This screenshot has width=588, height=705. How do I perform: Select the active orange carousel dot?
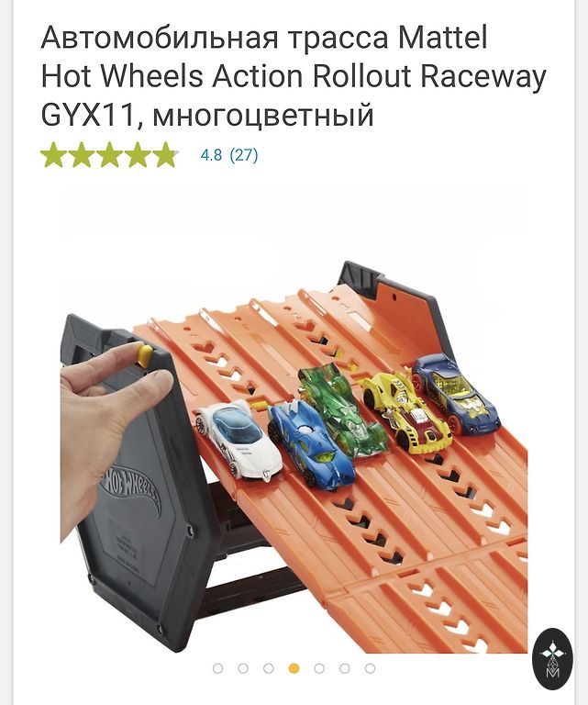click(x=294, y=668)
